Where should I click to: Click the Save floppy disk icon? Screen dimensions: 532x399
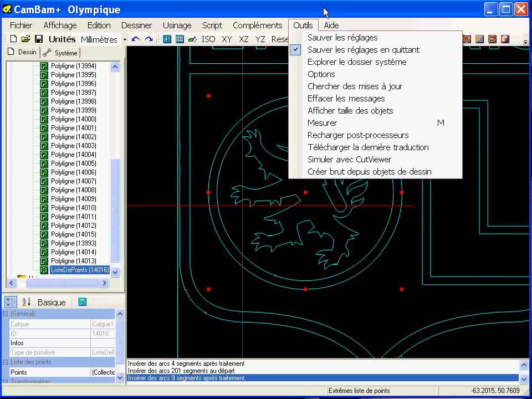39,39
